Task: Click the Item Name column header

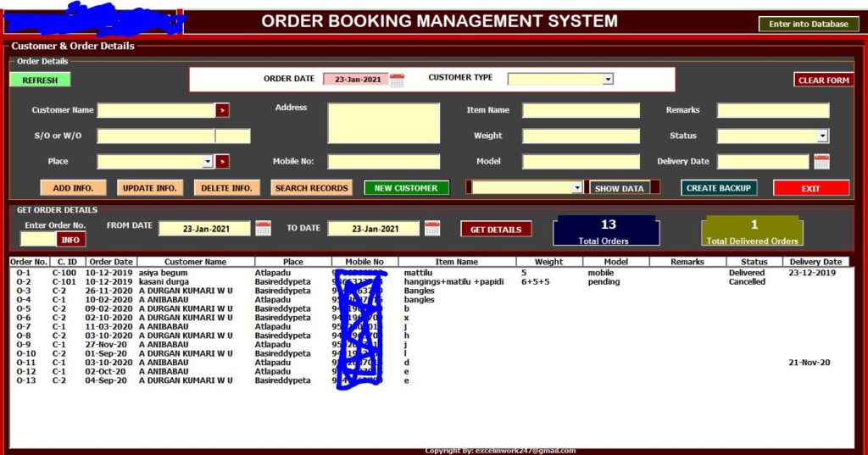Action: (x=457, y=262)
